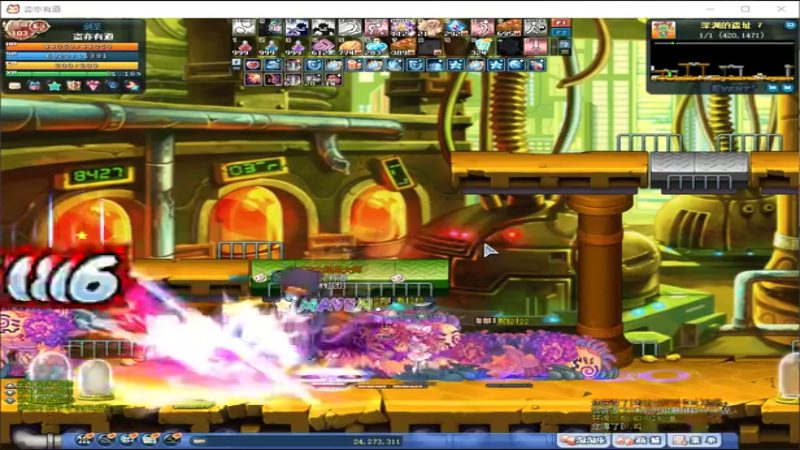Open the teal star icon in status panel

[54, 86]
